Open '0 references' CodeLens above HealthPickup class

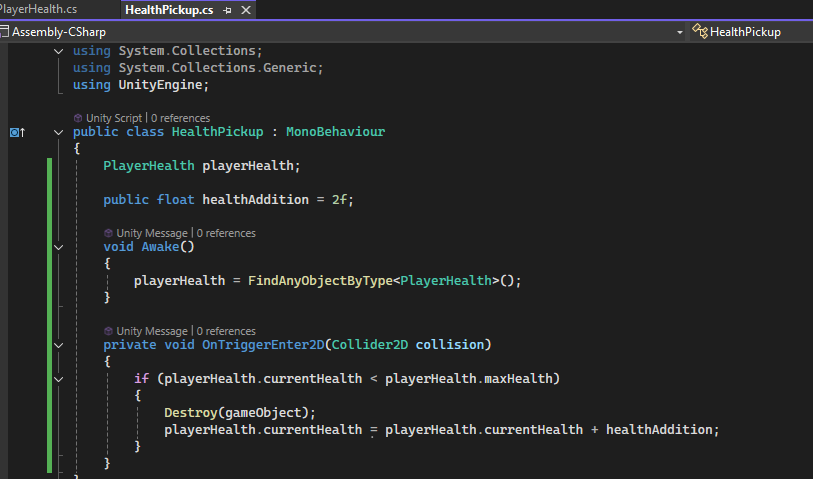[180, 118]
